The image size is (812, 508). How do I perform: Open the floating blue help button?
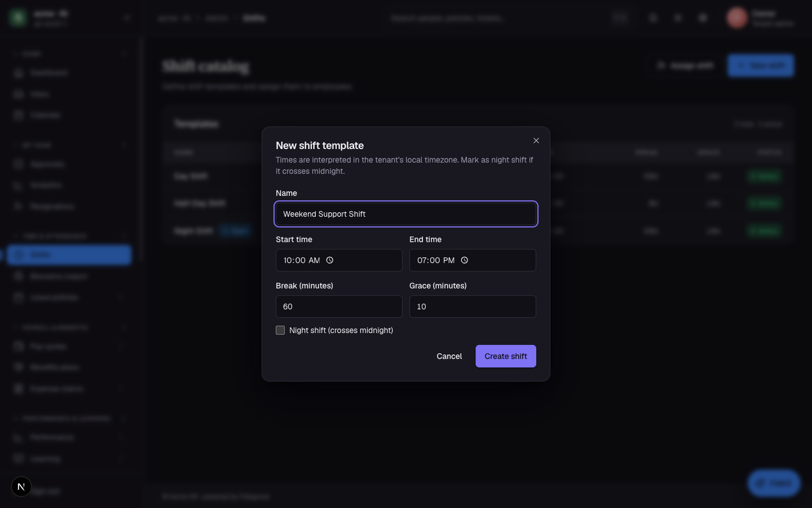point(774,483)
